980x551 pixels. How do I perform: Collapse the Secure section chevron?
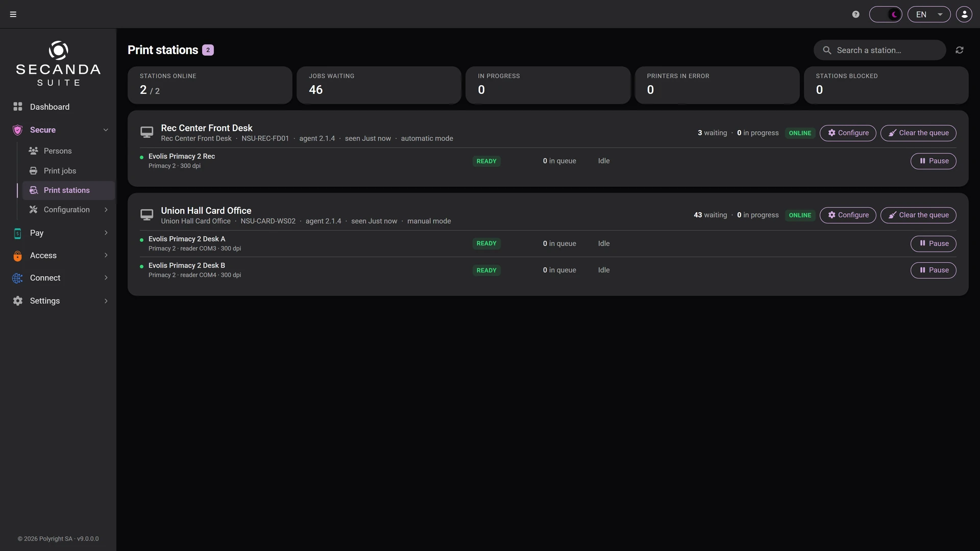point(106,130)
